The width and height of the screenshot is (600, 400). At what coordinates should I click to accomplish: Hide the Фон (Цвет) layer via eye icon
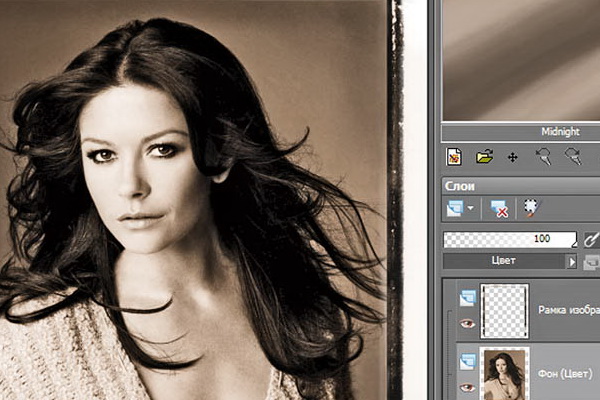(x=467, y=387)
